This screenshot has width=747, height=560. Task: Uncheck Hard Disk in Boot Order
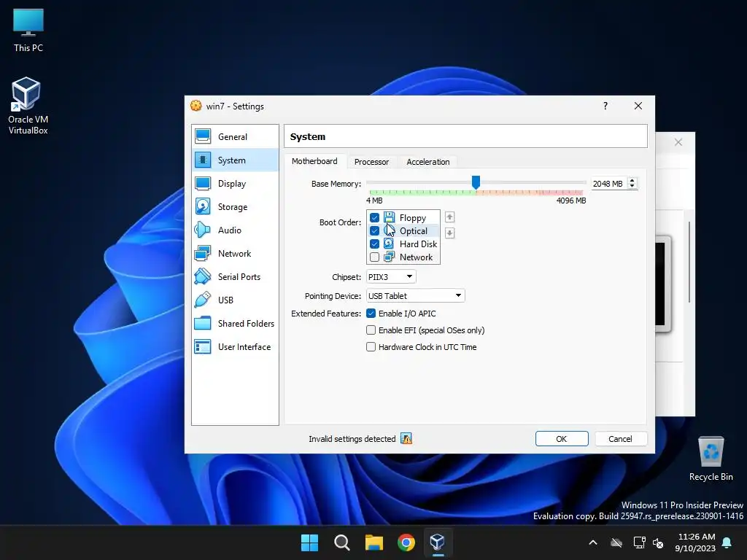pyautogui.click(x=374, y=244)
